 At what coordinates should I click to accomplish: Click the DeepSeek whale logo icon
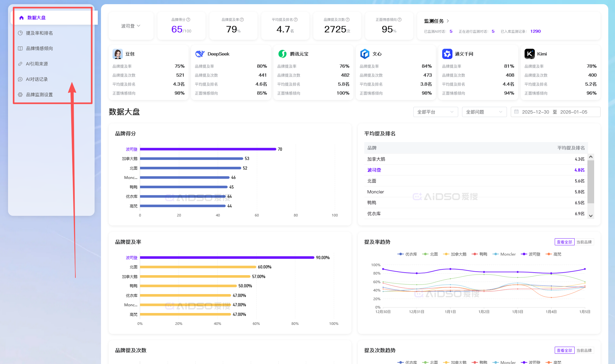200,54
